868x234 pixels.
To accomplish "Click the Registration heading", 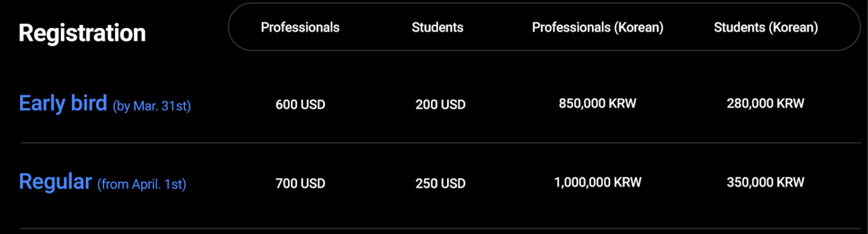I will pos(82,33).
